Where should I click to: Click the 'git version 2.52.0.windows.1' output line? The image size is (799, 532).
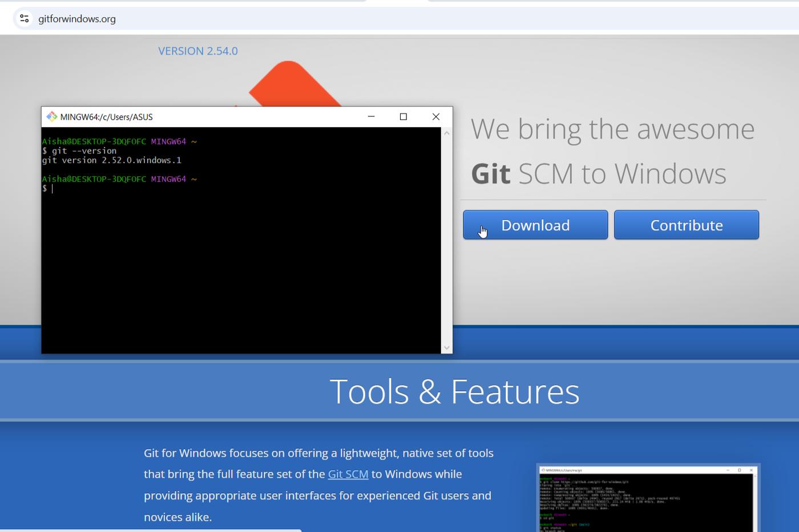click(x=112, y=160)
